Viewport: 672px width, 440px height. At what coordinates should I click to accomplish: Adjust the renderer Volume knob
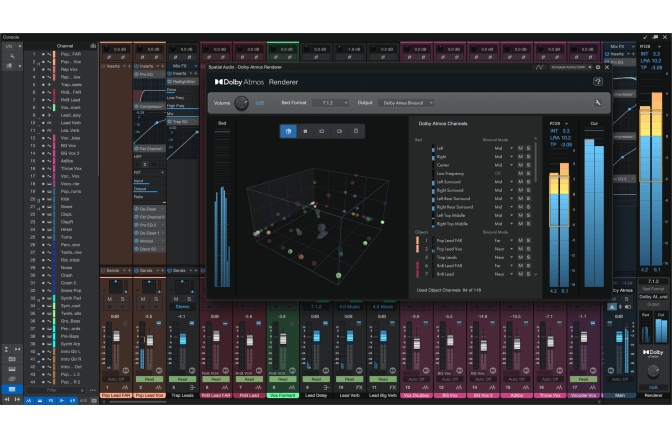click(x=242, y=103)
